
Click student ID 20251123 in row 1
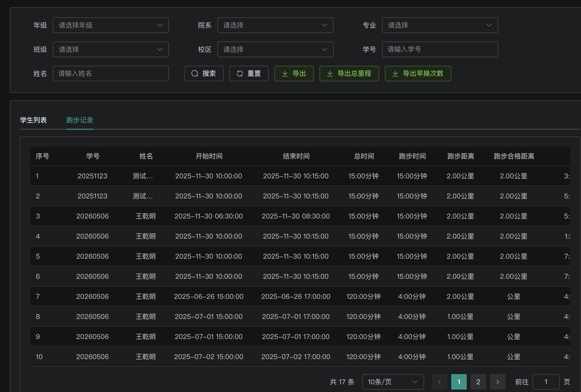pyautogui.click(x=92, y=176)
